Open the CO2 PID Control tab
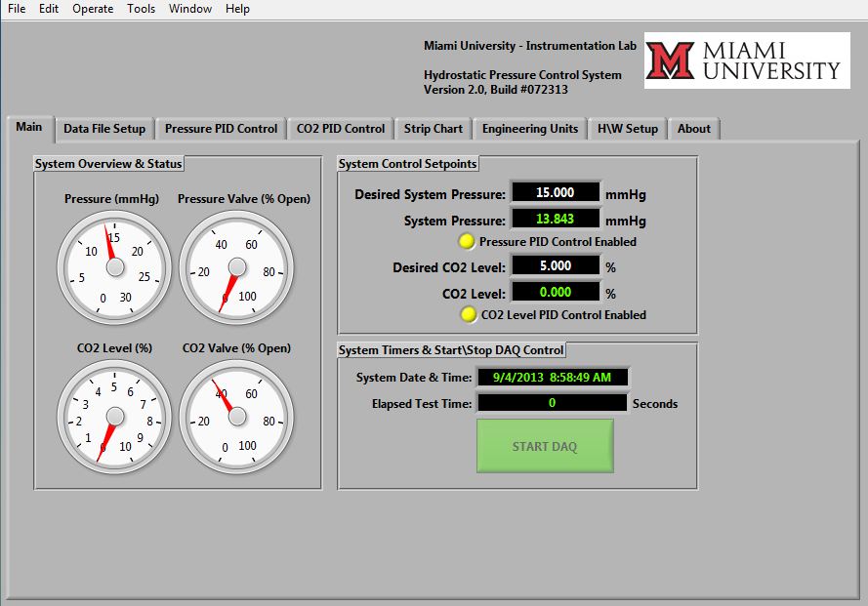The width and height of the screenshot is (868, 606). click(x=341, y=129)
